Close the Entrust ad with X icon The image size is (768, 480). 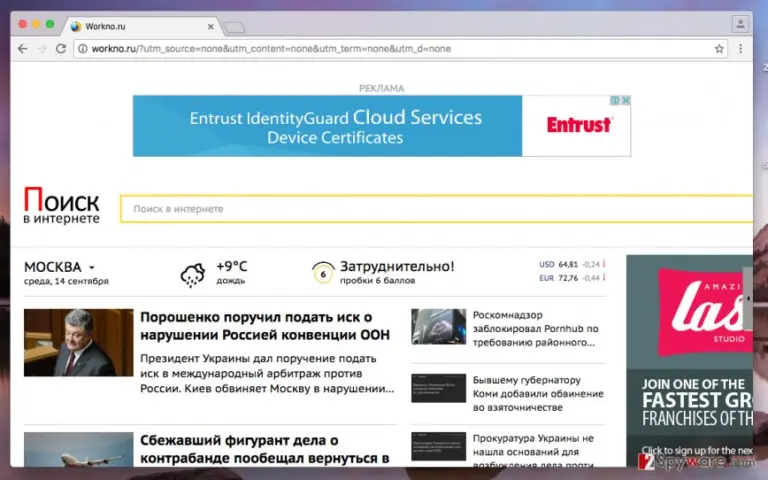tap(625, 100)
